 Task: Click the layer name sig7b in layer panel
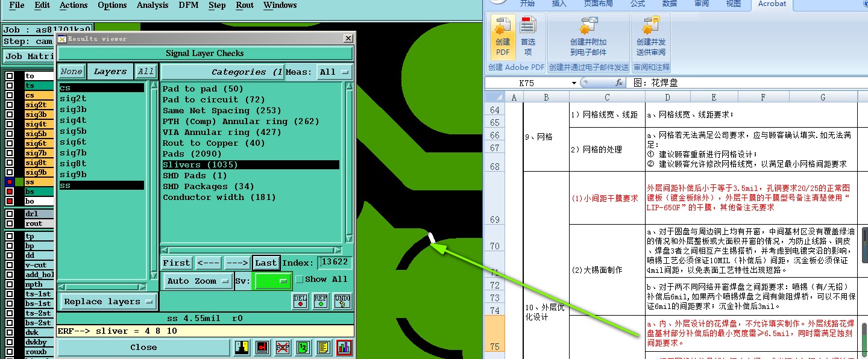point(38,153)
